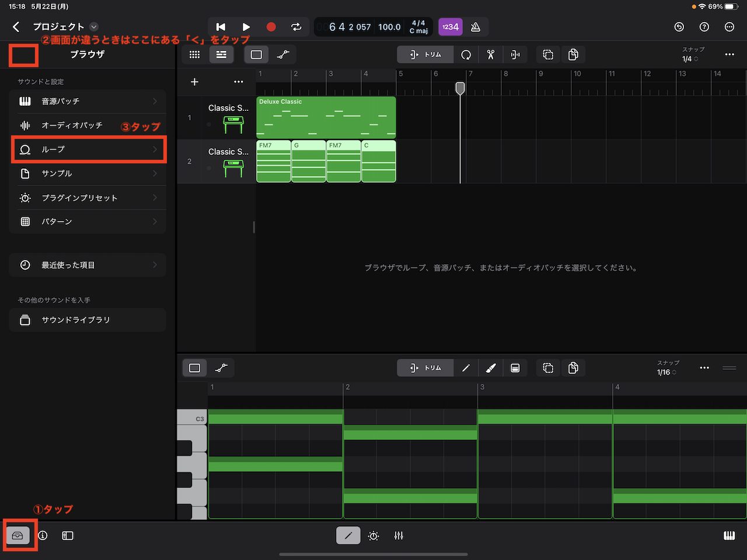Tap the playhead marker on the ruler

tap(460, 88)
